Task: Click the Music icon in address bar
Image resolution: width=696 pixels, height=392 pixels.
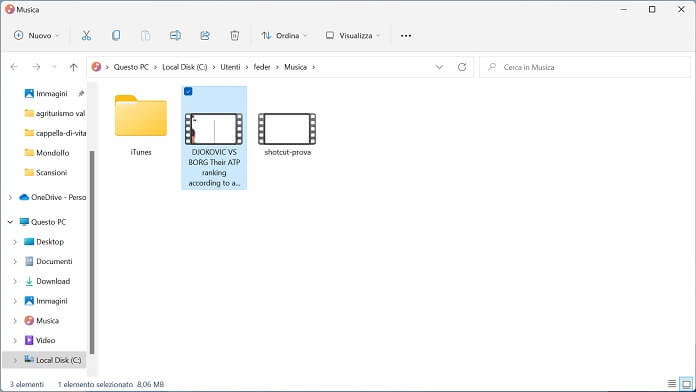Action: 96,67
